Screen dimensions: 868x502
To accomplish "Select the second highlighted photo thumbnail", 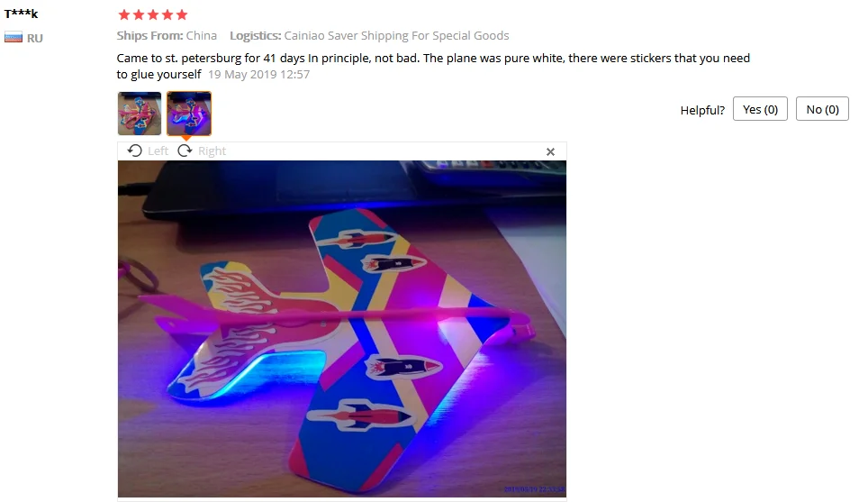I will [x=189, y=114].
